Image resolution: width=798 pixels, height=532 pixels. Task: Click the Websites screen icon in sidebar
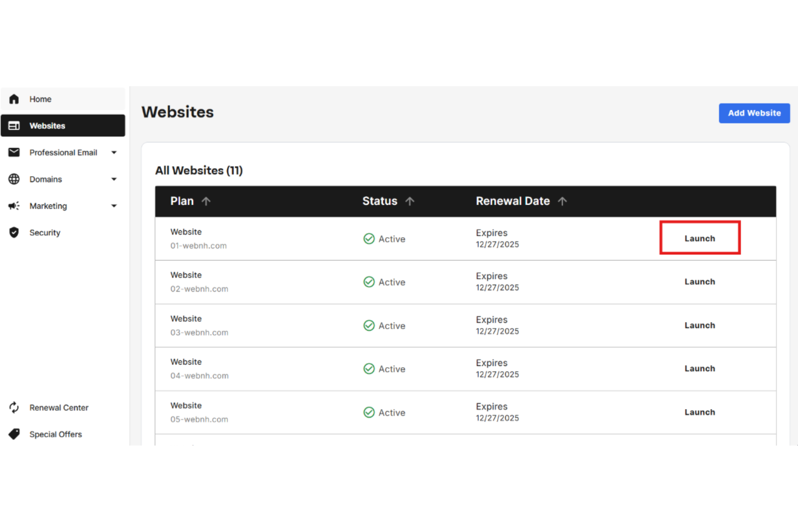pos(14,125)
